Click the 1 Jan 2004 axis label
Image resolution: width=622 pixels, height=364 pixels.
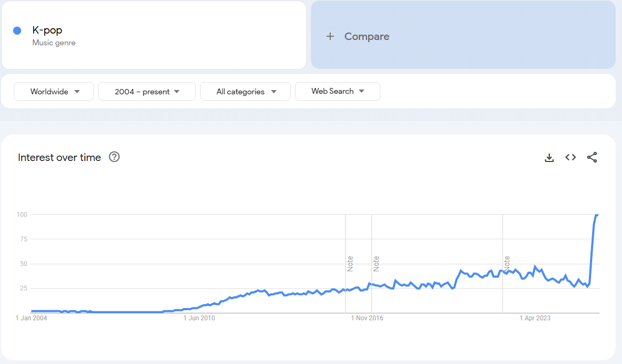click(31, 318)
